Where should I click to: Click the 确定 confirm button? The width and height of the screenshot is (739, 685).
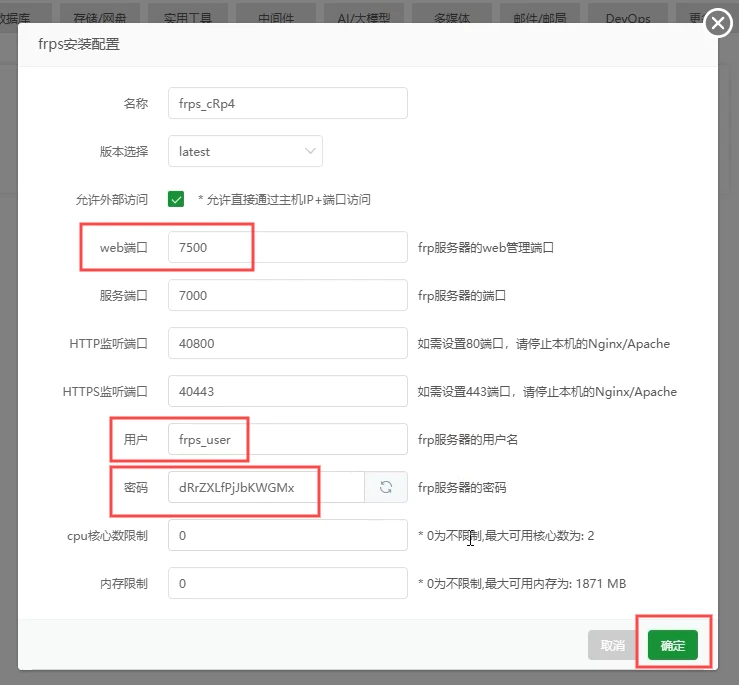pyautogui.click(x=673, y=645)
